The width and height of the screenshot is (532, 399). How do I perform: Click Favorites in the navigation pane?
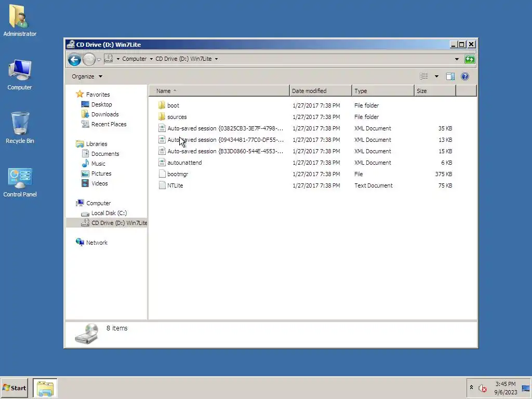98,95
